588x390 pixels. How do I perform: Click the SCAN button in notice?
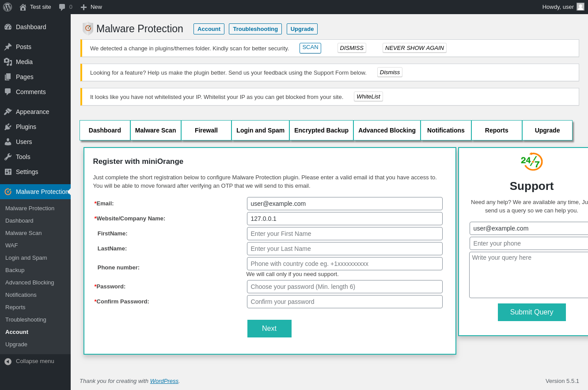[310, 48]
